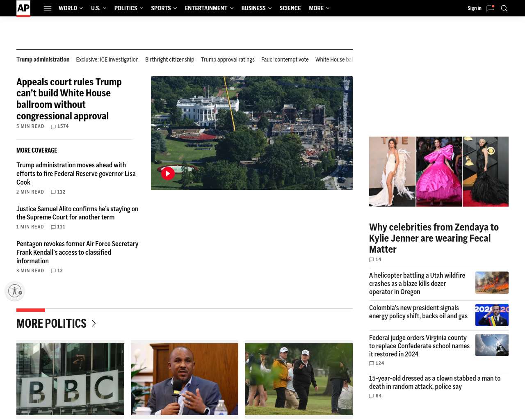Click the More Politics arrow chevron

pyautogui.click(x=94, y=323)
